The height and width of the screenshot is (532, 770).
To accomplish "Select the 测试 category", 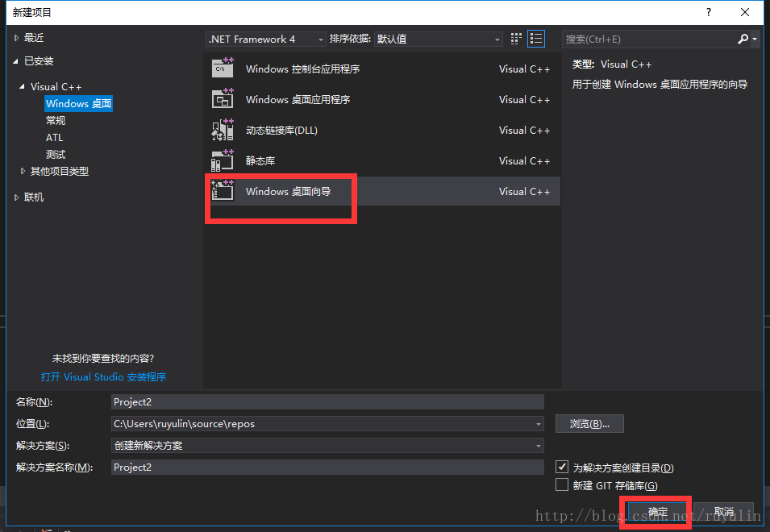I will click(x=56, y=155).
